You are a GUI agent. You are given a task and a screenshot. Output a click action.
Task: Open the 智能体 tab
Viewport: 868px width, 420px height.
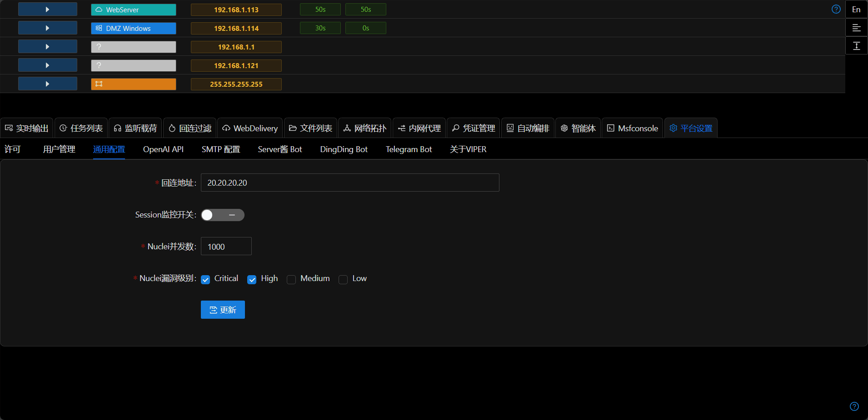578,128
